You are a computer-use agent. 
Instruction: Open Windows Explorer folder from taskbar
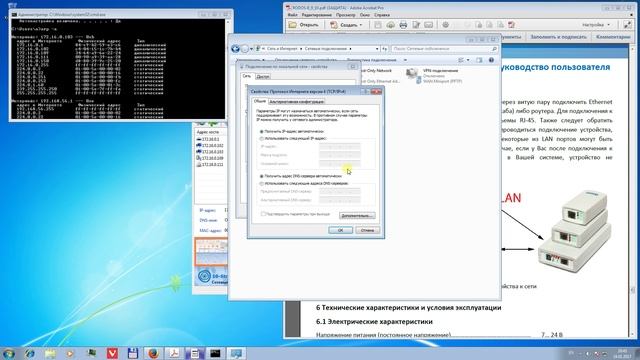50,353
